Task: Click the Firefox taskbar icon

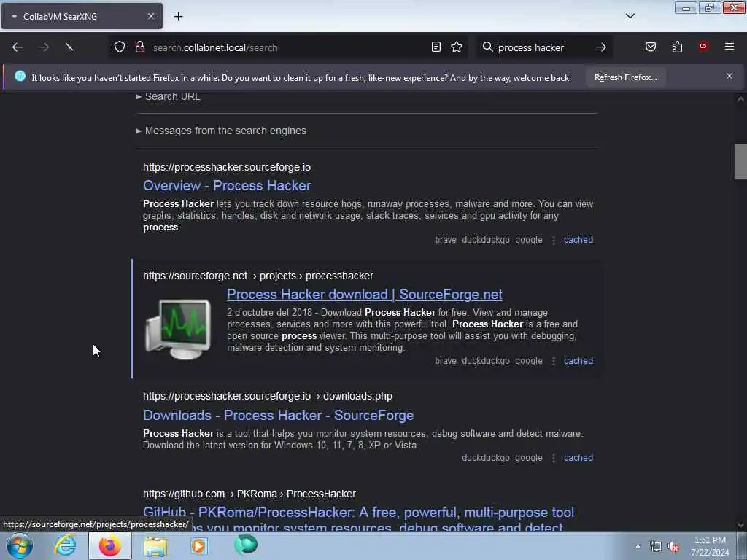Action: point(109,545)
